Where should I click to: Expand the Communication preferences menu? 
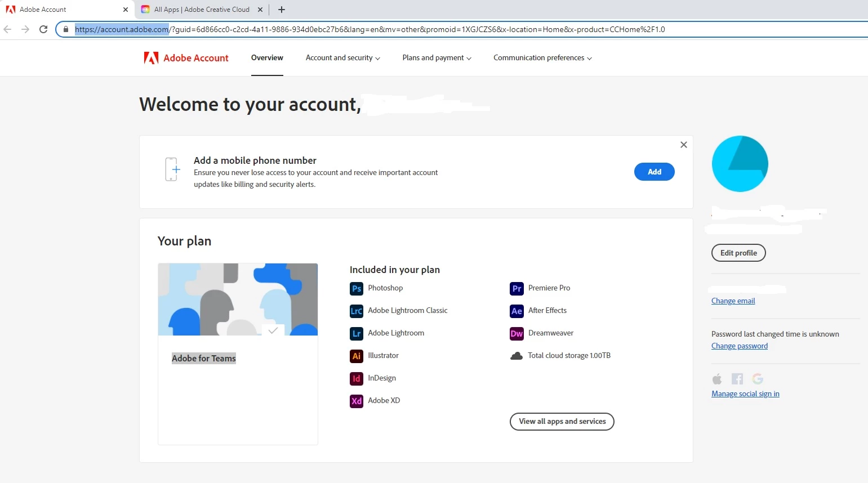[x=543, y=58]
